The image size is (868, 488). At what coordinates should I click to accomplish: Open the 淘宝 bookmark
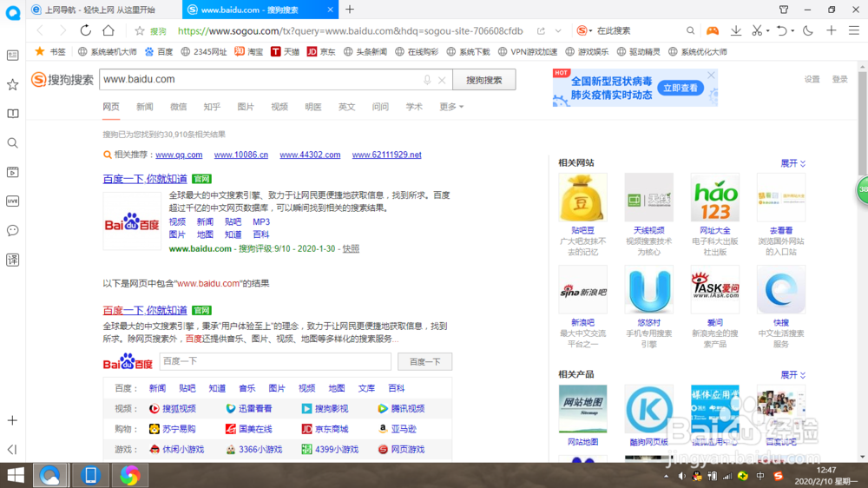tap(249, 51)
